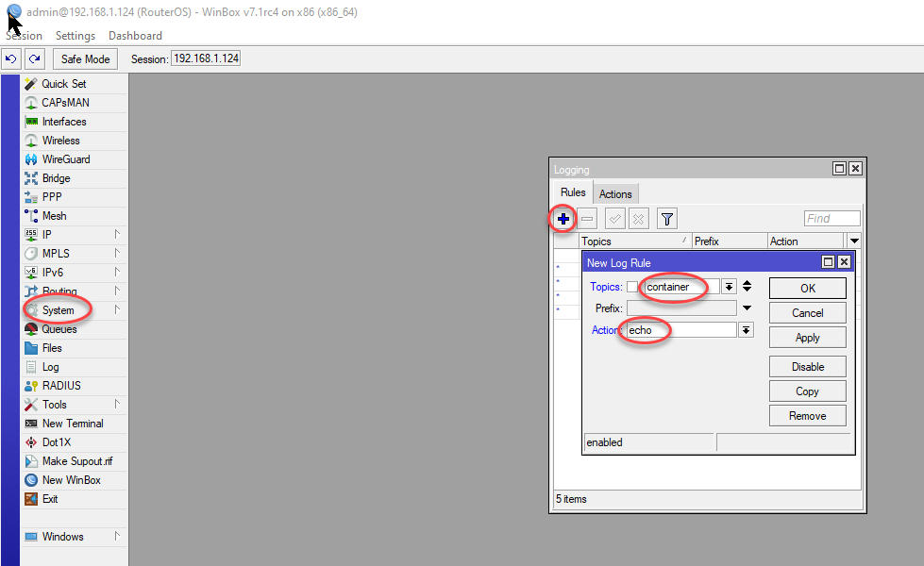This screenshot has height=566, width=924.
Task: Click the Find search field in Logging
Action: 832,219
